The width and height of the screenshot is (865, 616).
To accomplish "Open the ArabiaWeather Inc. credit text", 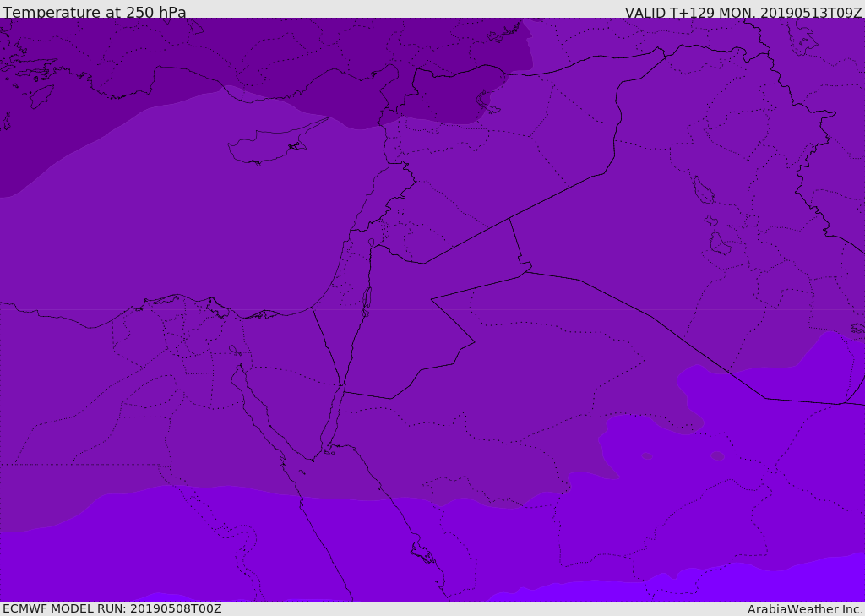I will (805, 609).
